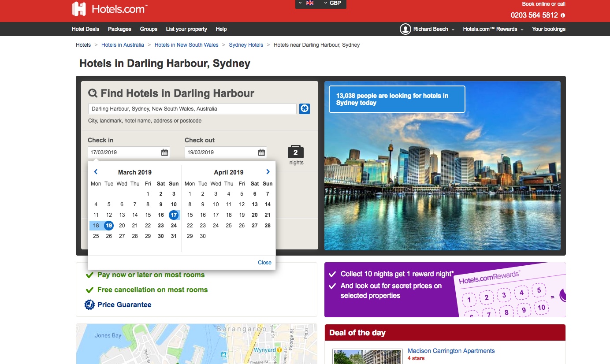The height and width of the screenshot is (364, 610).
Task: Click List your property in navigation
Action: click(x=186, y=29)
